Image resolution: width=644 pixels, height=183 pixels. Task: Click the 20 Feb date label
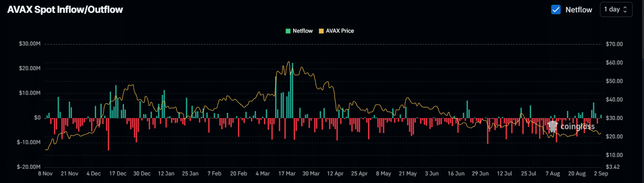pyautogui.click(x=239, y=174)
